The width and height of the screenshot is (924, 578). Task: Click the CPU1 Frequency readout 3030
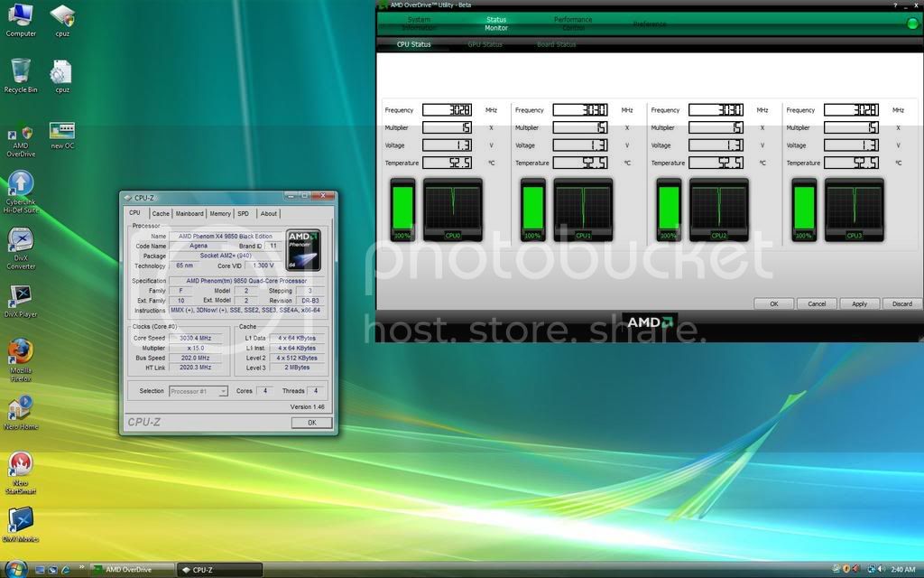tap(582, 109)
